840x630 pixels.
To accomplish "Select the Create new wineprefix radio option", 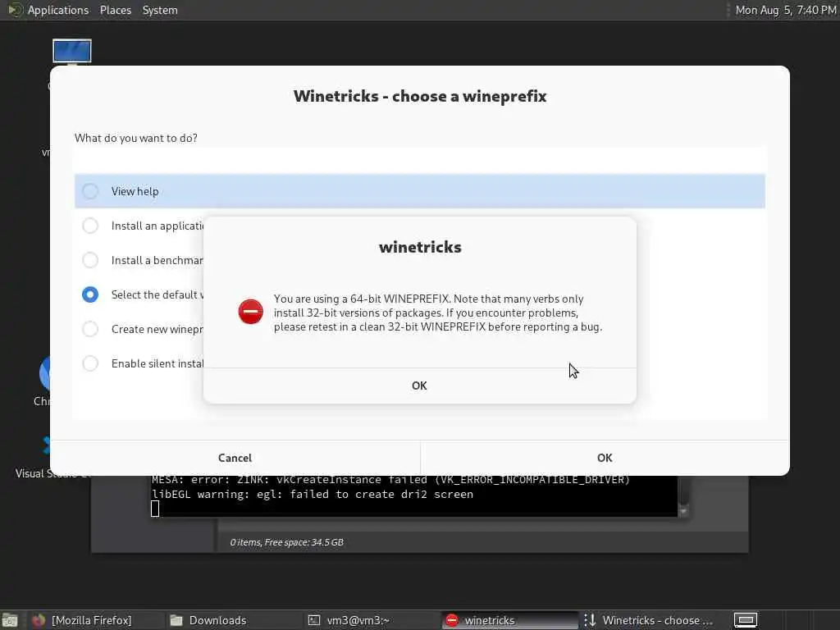I will pyautogui.click(x=90, y=329).
